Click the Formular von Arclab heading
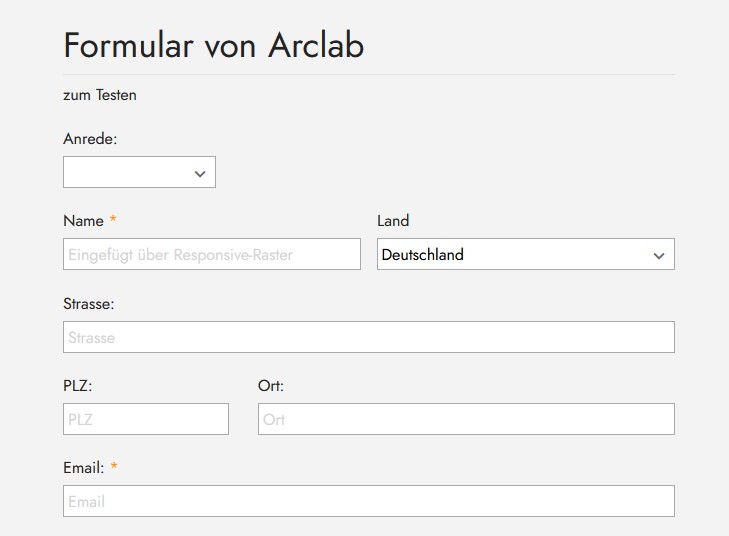The height and width of the screenshot is (536, 729). (x=213, y=45)
